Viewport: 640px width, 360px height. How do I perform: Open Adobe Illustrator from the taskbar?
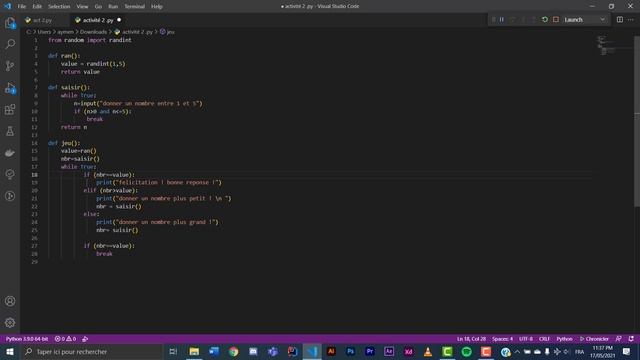pos(331,352)
